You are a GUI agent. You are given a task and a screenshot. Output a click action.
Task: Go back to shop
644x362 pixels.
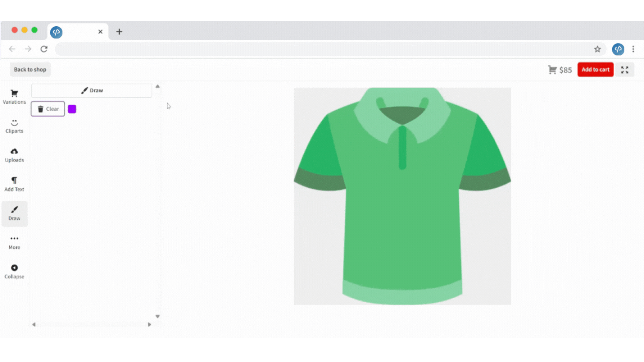(x=30, y=70)
